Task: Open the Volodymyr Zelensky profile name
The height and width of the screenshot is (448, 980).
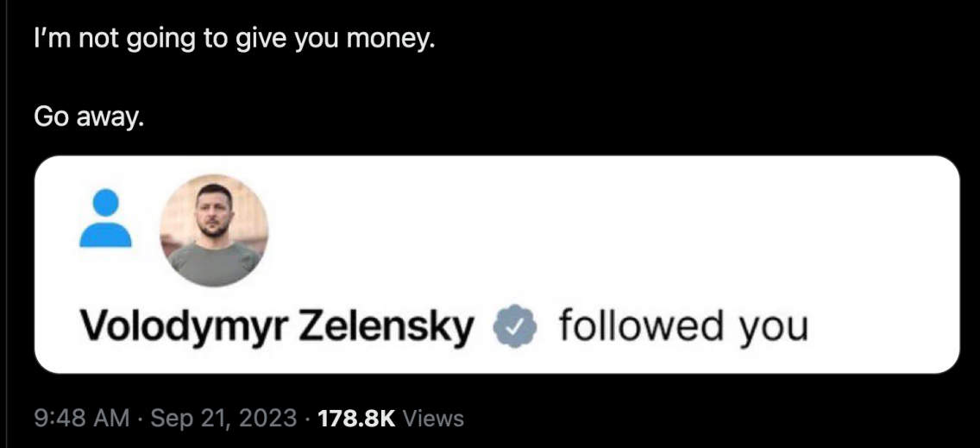Action: point(276,328)
